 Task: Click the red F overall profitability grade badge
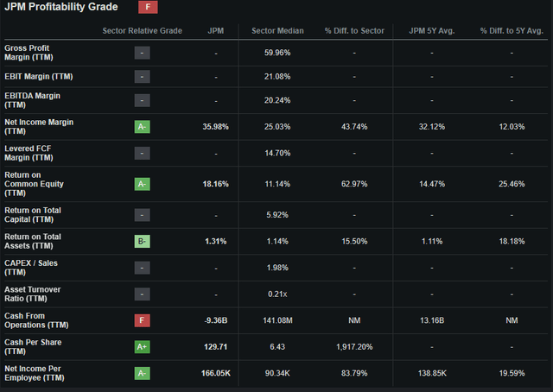click(148, 7)
